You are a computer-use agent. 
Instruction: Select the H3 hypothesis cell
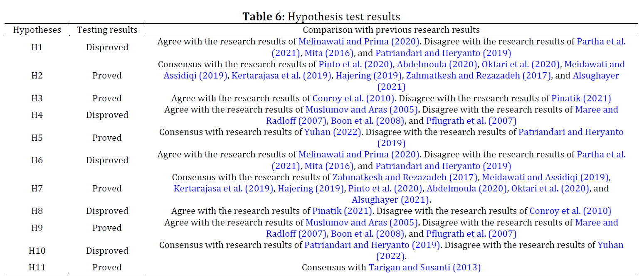(x=37, y=98)
